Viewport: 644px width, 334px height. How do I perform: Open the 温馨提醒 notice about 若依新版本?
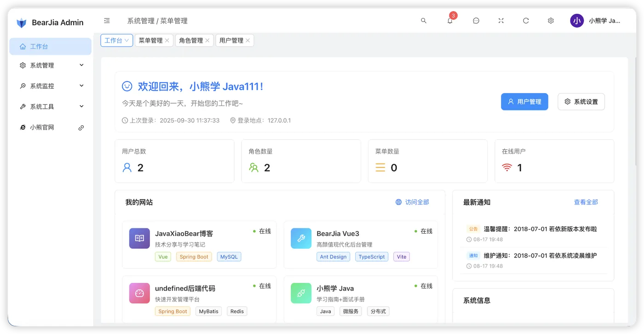540,229
